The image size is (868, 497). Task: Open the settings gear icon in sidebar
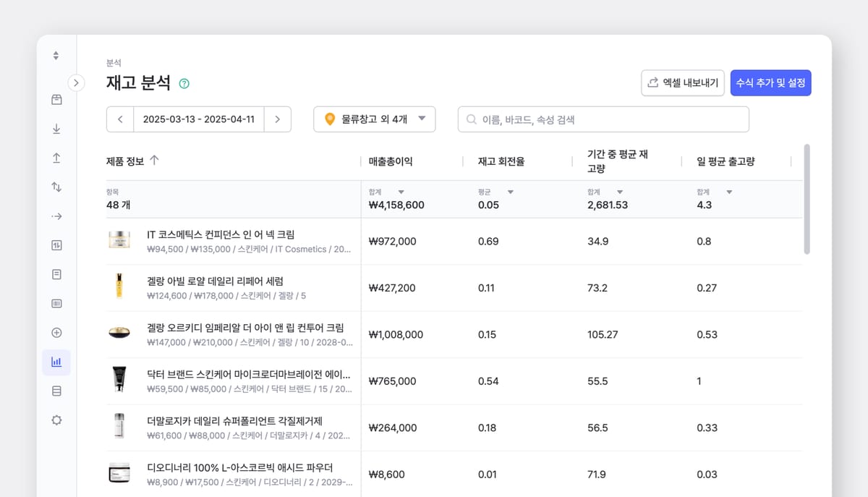point(56,420)
